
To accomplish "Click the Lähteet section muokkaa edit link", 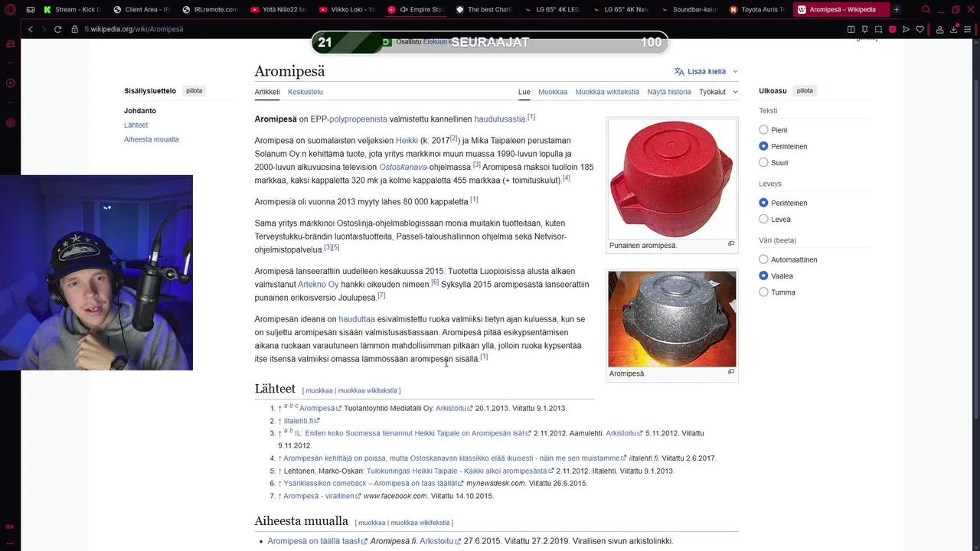I will coord(319,391).
